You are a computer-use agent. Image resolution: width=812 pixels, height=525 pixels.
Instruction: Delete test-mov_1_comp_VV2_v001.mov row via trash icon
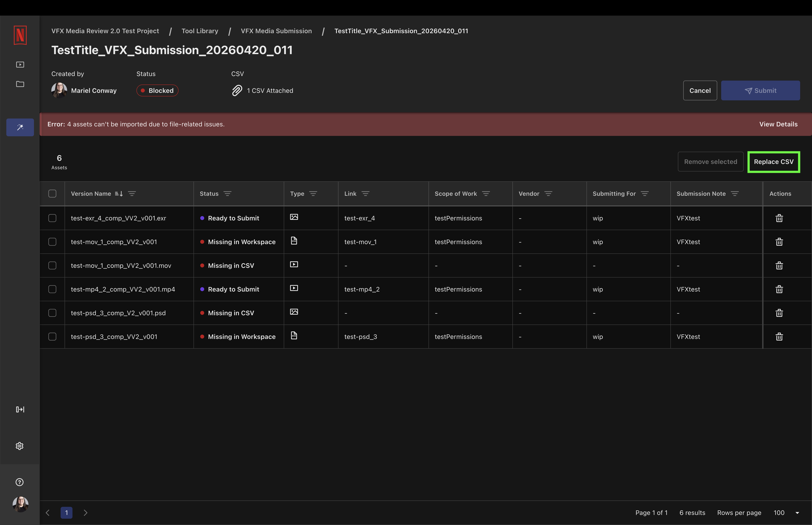click(x=779, y=266)
